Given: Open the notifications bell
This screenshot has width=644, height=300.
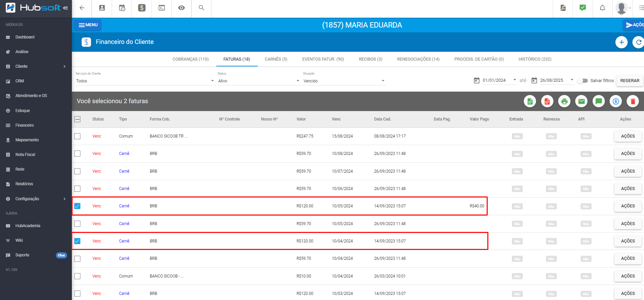Looking at the screenshot, I should point(602,8).
